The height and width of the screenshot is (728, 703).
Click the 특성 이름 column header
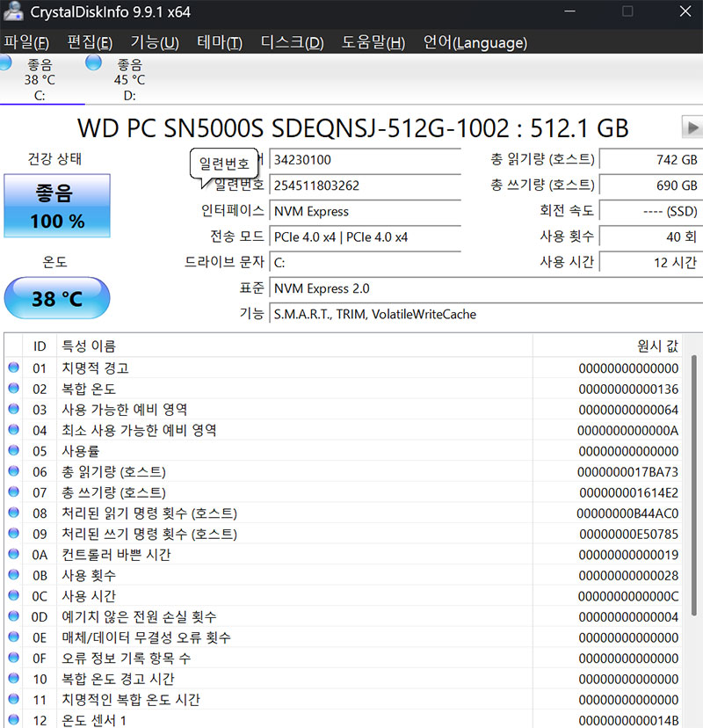[x=294, y=346]
